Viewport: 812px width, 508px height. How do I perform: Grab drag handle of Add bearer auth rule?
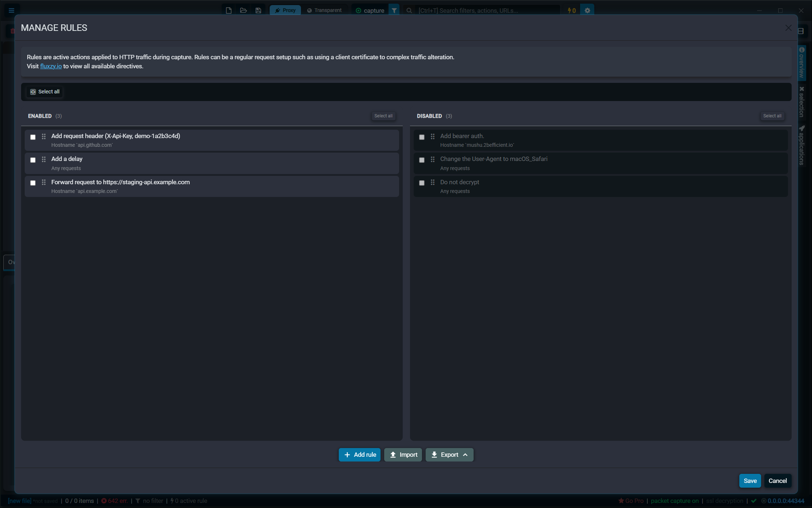coord(433,136)
